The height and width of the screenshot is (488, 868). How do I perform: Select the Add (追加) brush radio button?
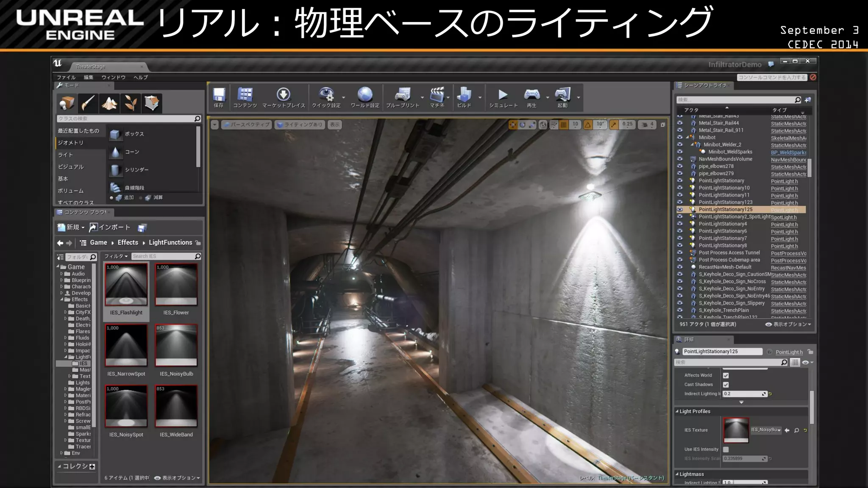click(x=112, y=198)
